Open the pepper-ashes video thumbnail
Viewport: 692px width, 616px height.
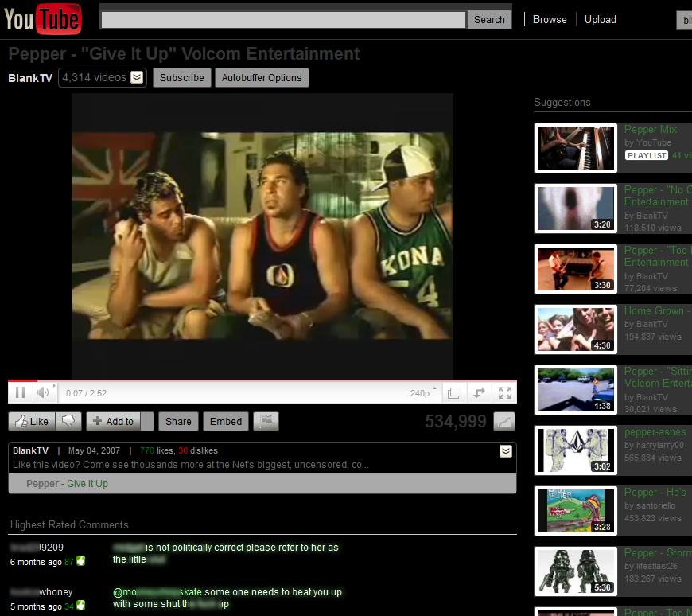pos(576,450)
